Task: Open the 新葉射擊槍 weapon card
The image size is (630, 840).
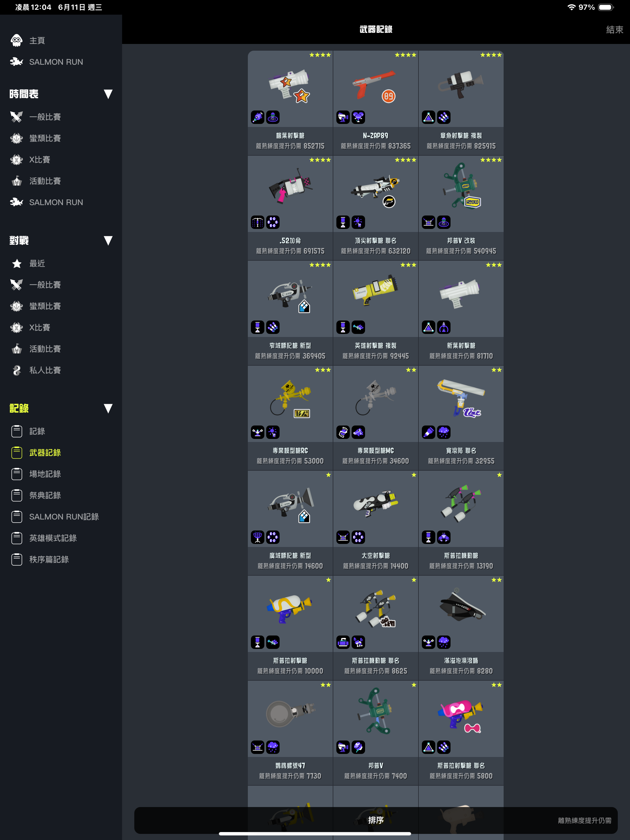Action: [461, 313]
